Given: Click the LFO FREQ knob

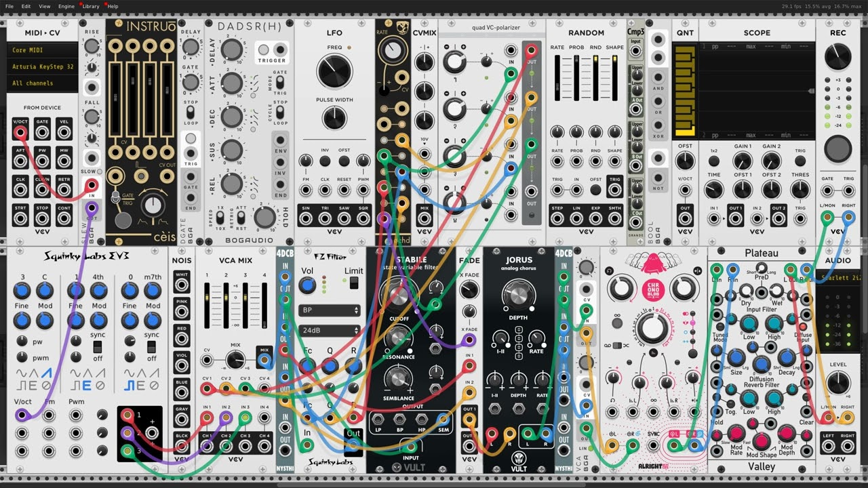Looking at the screenshot, I should point(334,72).
